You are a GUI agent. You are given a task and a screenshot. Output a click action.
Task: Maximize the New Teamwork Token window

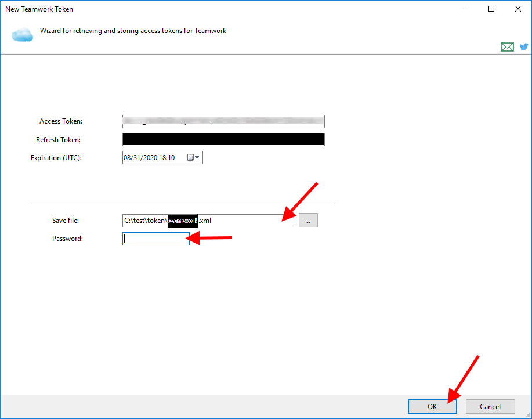coord(491,9)
